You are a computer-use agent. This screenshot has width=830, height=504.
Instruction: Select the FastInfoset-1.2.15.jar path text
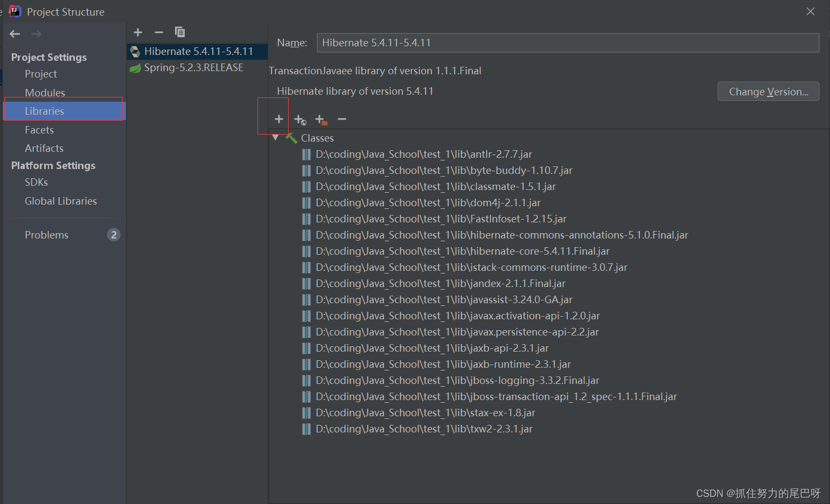[x=441, y=219]
